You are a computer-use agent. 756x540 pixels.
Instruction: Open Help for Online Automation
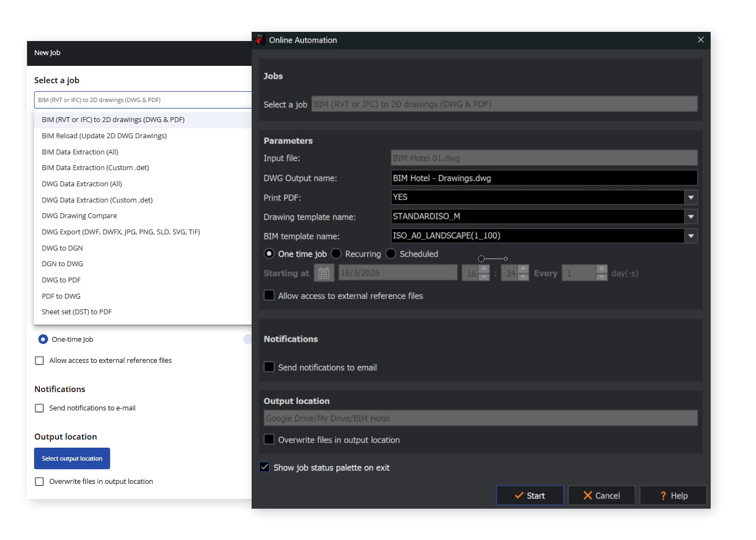(673, 495)
